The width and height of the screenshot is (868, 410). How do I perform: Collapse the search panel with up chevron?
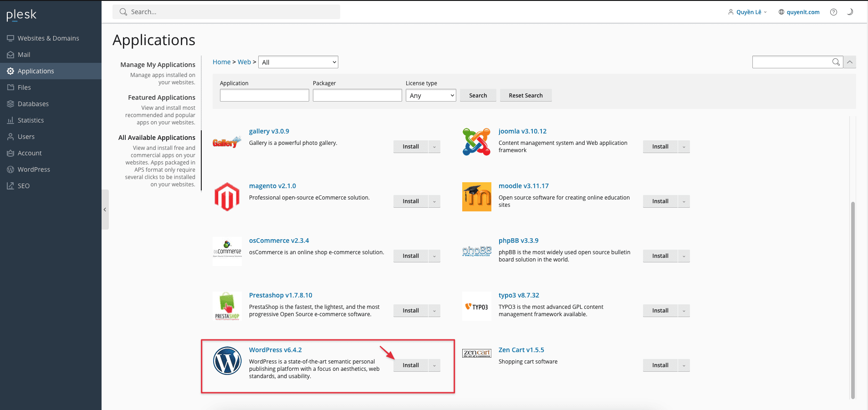coord(850,62)
